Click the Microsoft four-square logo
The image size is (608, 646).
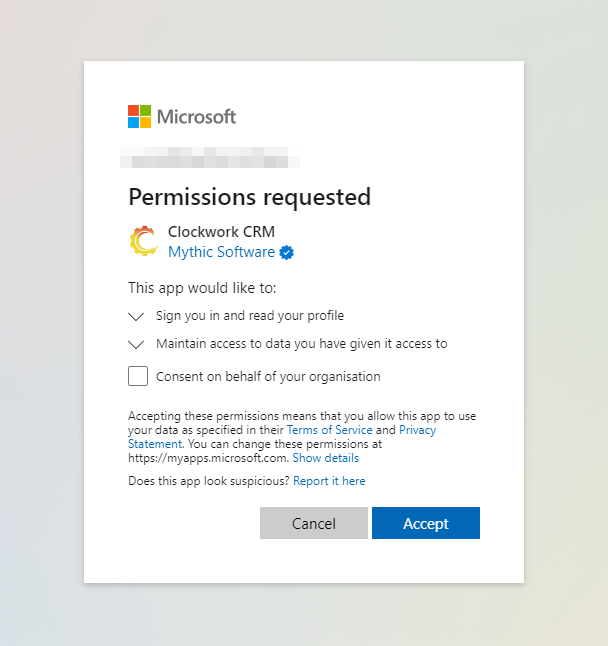pos(140,116)
